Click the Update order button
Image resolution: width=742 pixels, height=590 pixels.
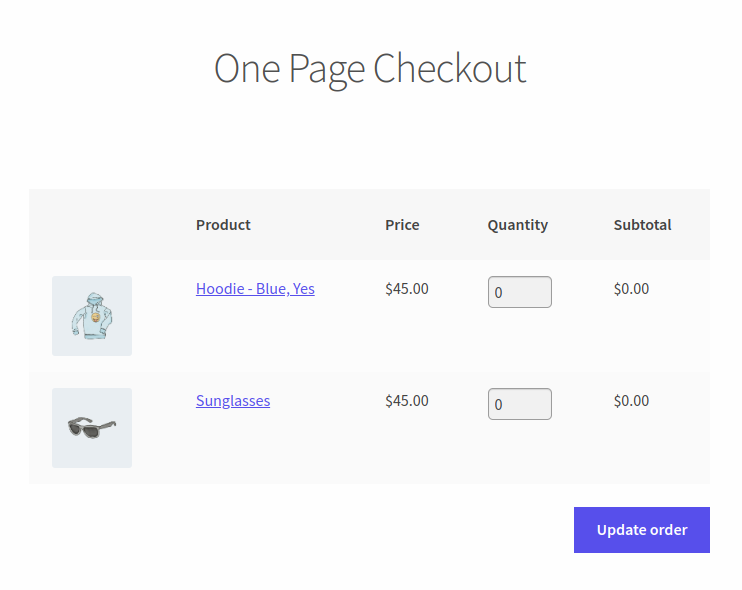point(642,530)
